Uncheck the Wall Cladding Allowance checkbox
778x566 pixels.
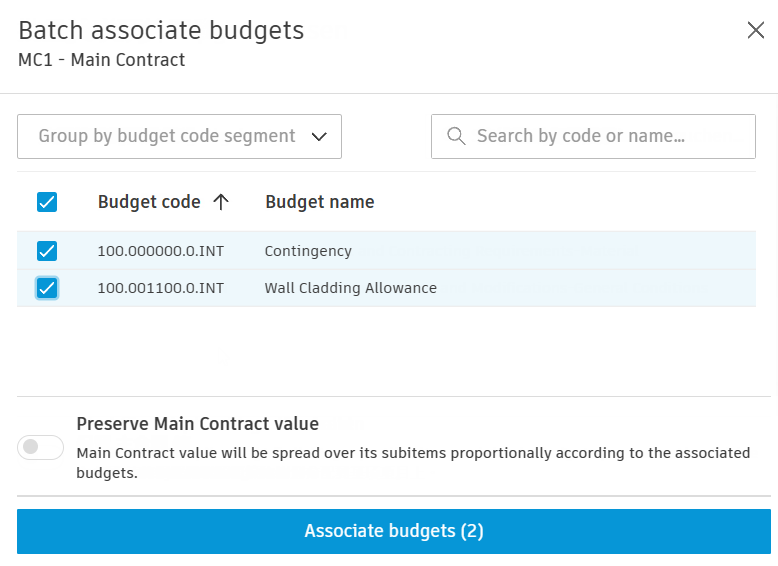pyautogui.click(x=47, y=288)
